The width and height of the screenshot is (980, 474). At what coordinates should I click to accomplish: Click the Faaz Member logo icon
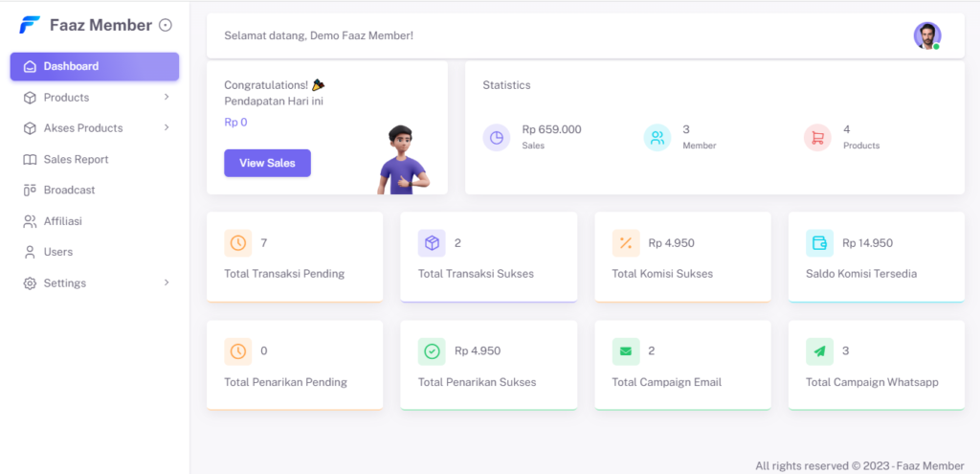click(x=30, y=25)
